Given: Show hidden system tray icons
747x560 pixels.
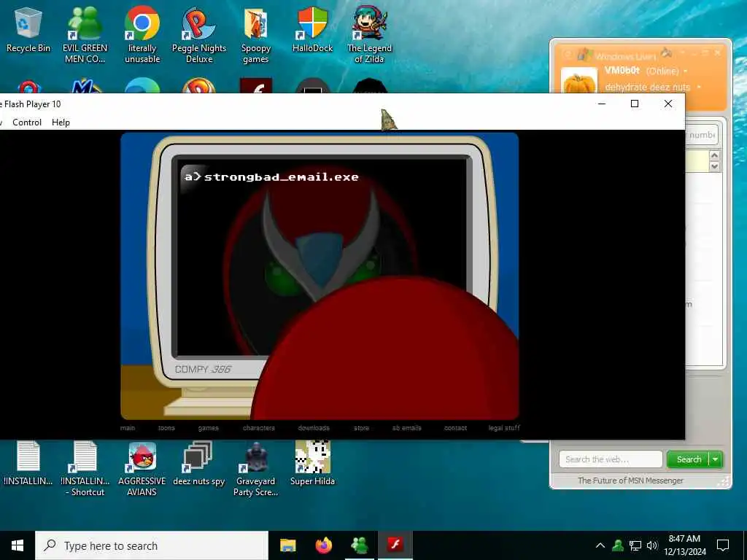Looking at the screenshot, I should click(x=600, y=545).
